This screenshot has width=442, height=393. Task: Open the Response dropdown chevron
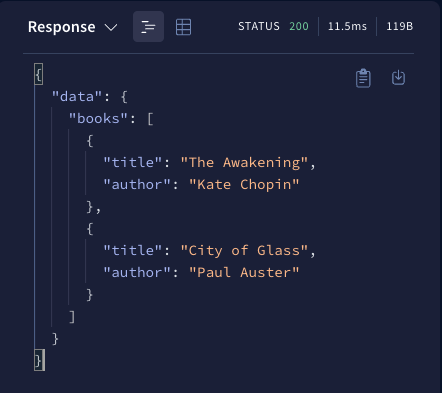coord(111,27)
